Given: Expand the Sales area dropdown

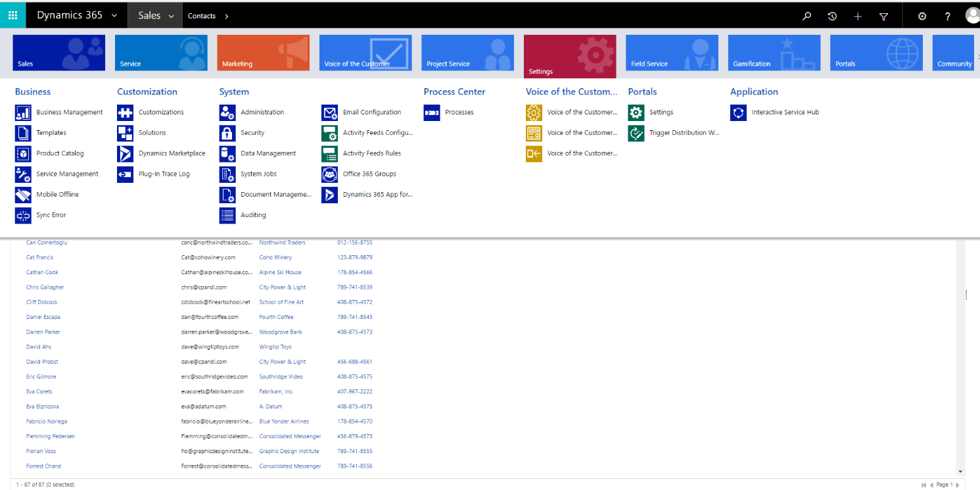Looking at the screenshot, I should [x=172, y=16].
